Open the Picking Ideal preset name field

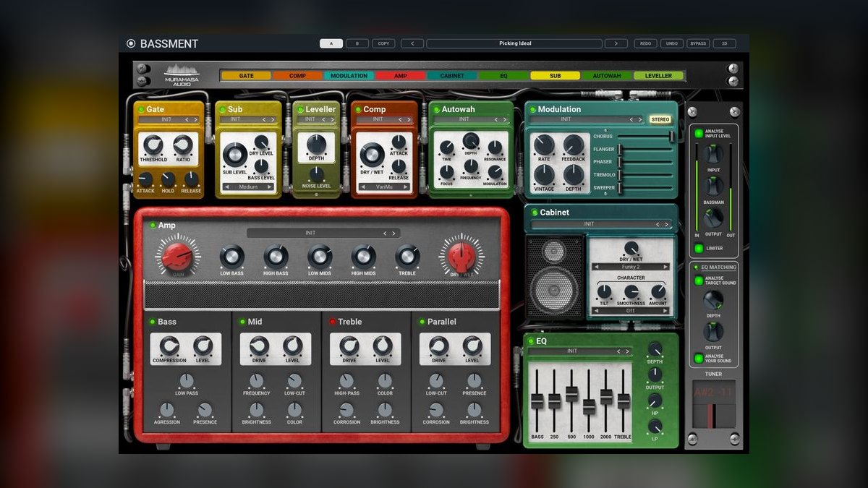514,43
